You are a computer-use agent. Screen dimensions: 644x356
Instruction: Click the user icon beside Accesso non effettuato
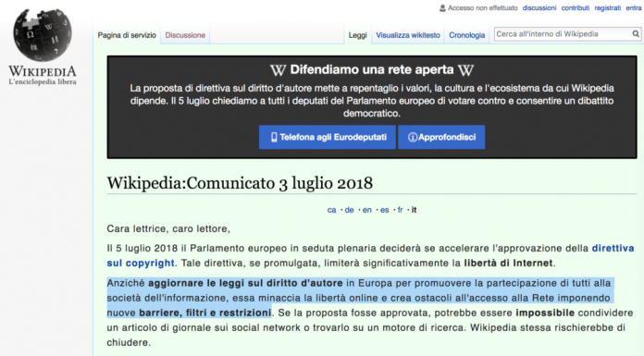click(442, 8)
